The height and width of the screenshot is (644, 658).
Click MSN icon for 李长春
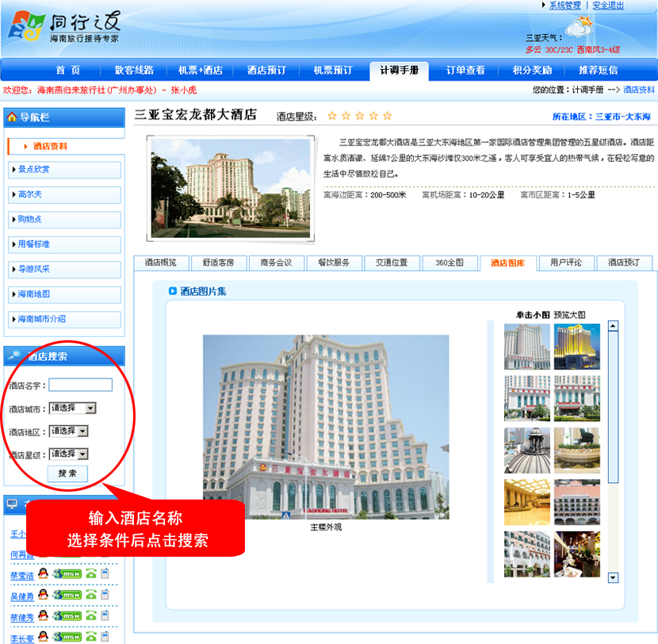[67, 636]
